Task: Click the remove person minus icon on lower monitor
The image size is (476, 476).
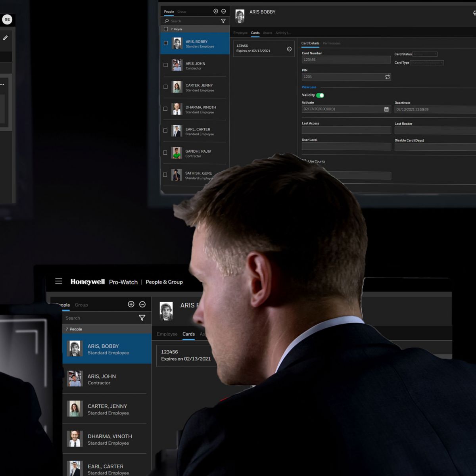Action: coord(142,304)
